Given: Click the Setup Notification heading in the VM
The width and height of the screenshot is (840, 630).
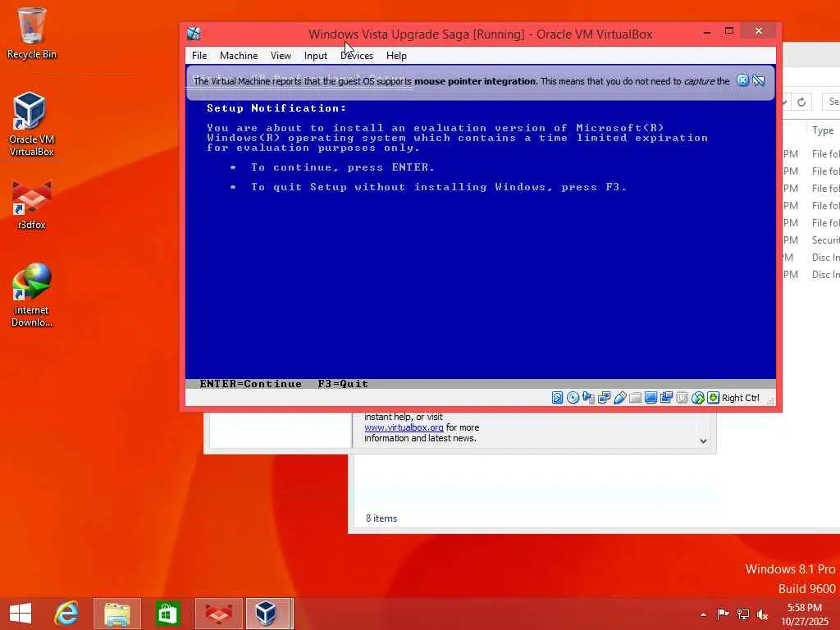Looking at the screenshot, I should pos(276,108).
